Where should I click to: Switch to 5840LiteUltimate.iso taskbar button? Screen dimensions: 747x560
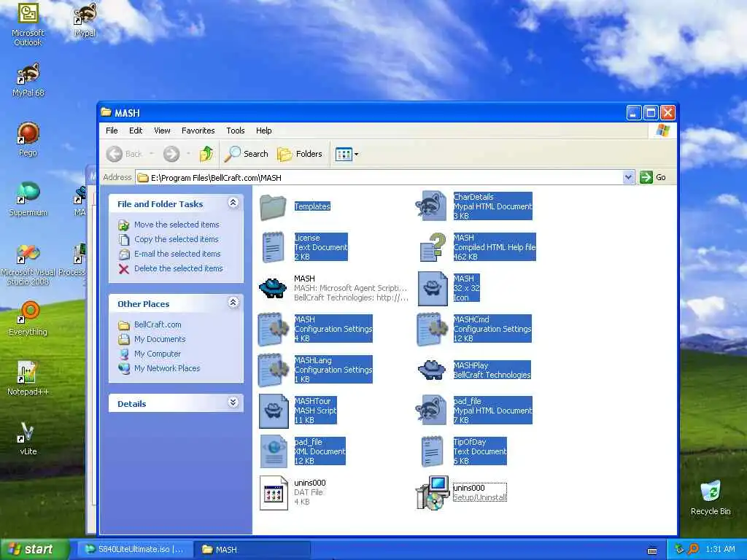pyautogui.click(x=135, y=550)
